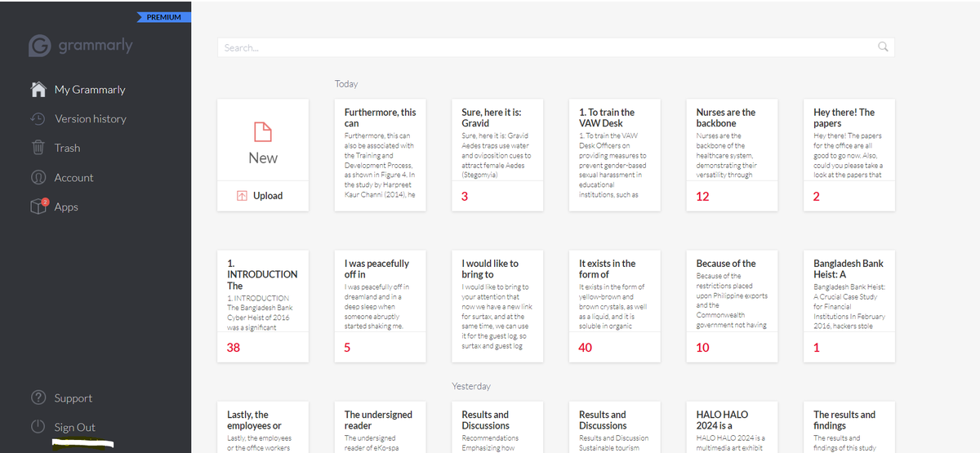Viewport: 980px width, 453px height.
Task: Click the Apps box icon with badge
Action: point(38,207)
